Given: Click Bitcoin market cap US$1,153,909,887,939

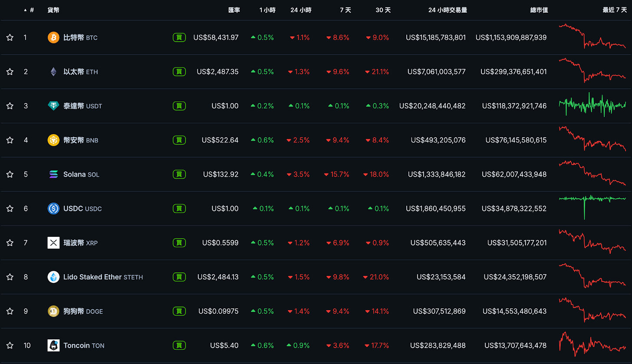Looking at the screenshot, I should [x=511, y=37].
